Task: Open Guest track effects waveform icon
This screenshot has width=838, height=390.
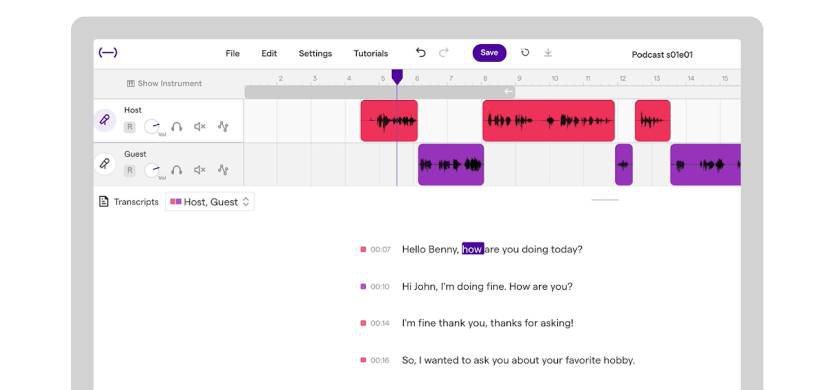Action: pos(223,170)
